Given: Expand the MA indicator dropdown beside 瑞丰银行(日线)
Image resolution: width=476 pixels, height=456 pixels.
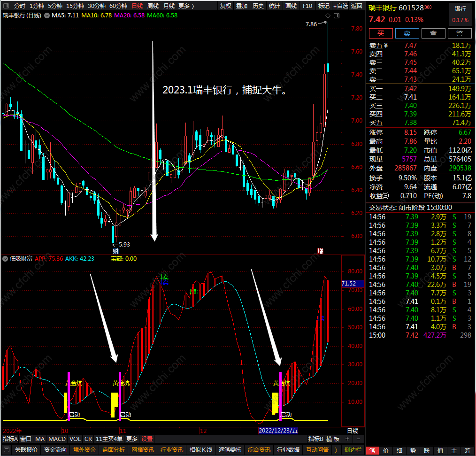Looking at the screenshot, I should coord(47,15).
